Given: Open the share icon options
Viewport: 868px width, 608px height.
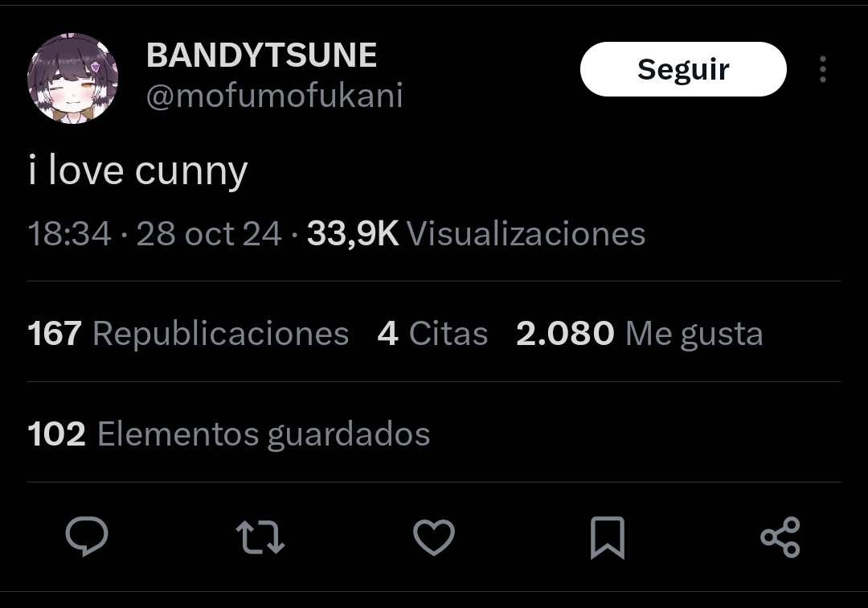Looking at the screenshot, I should click(780, 536).
